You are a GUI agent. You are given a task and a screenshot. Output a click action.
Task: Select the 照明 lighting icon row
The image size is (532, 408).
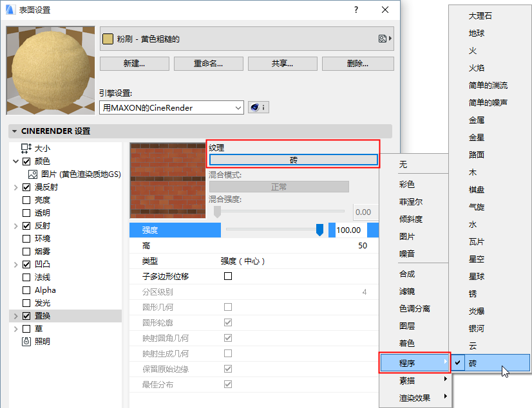pyautogui.click(x=35, y=341)
